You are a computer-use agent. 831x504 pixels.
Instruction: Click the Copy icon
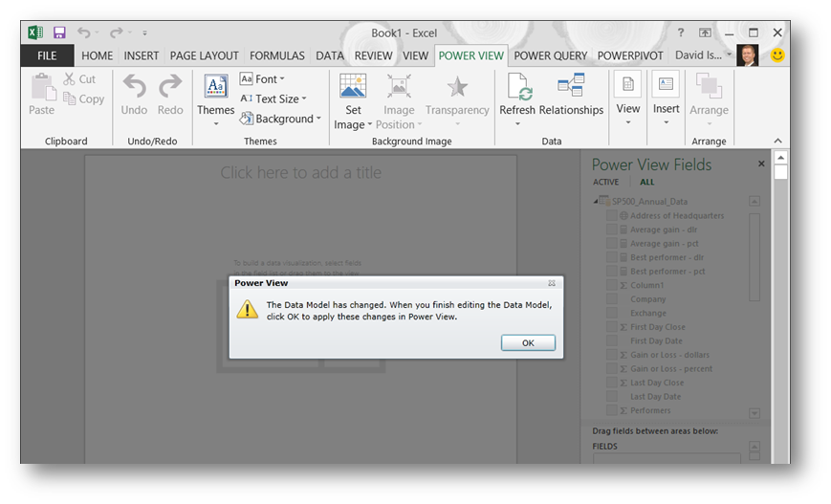pos(70,99)
